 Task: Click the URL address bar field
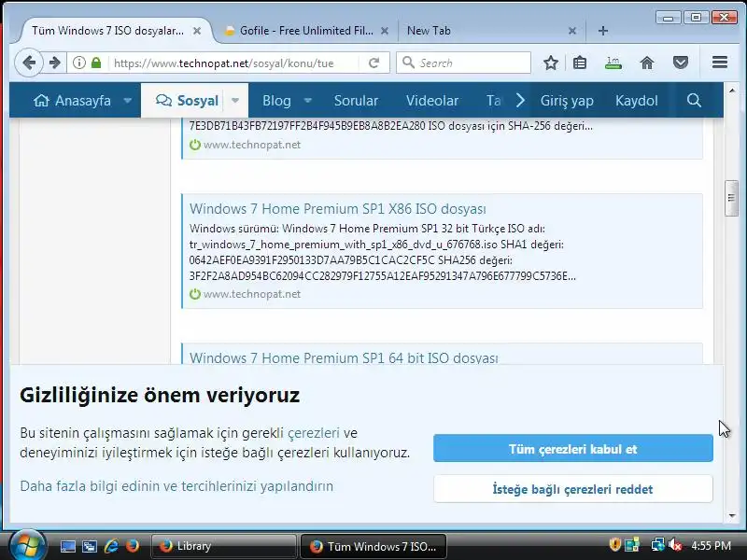point(233,63)
